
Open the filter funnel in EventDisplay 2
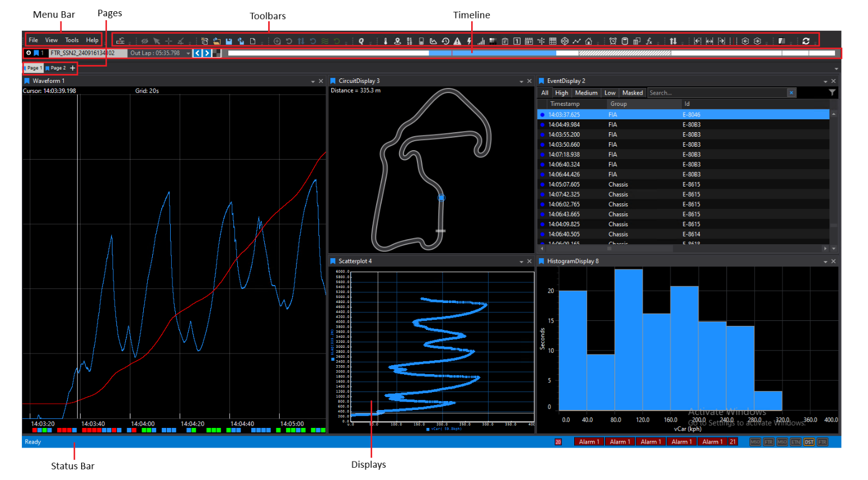pyautogui.click(x=832, y=92)
